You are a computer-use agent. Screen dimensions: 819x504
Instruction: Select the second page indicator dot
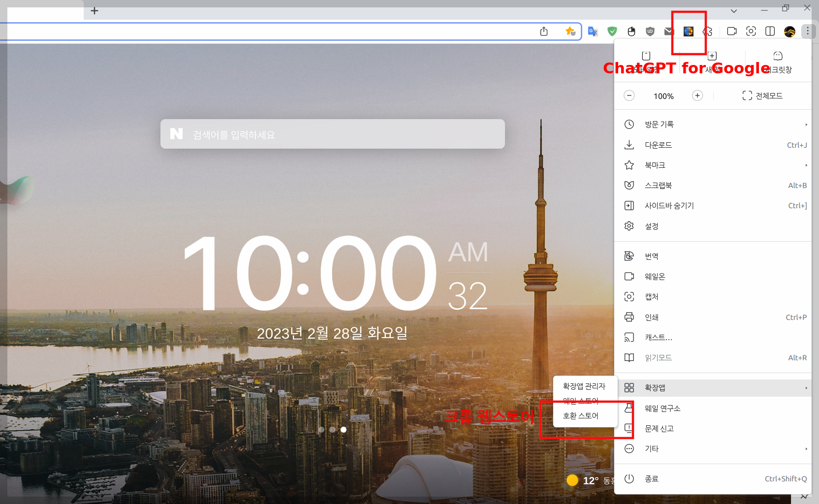pyautogui.click(x=332, y=430)
